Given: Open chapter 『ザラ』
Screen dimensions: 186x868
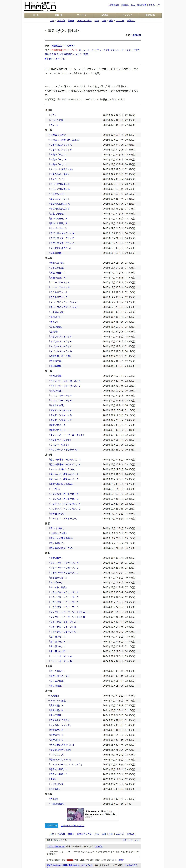Looking at the screenshot, I should [52, 115].
